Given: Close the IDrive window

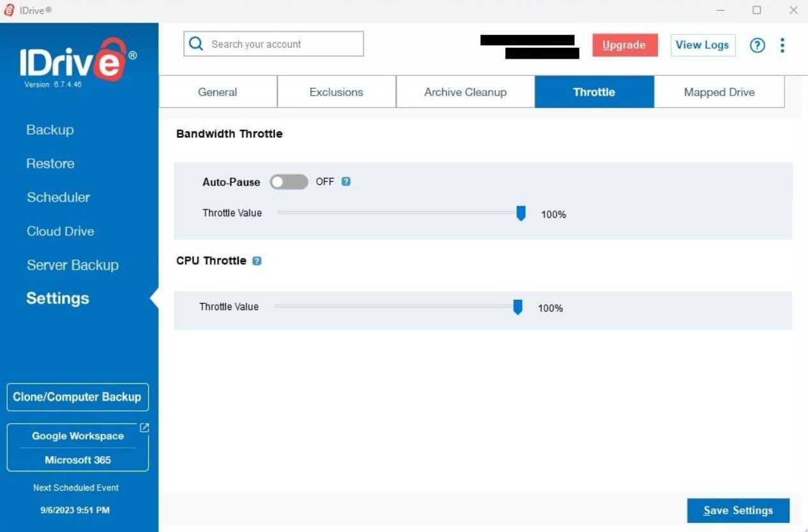Looking at the screenshot, I should [793, 10].
